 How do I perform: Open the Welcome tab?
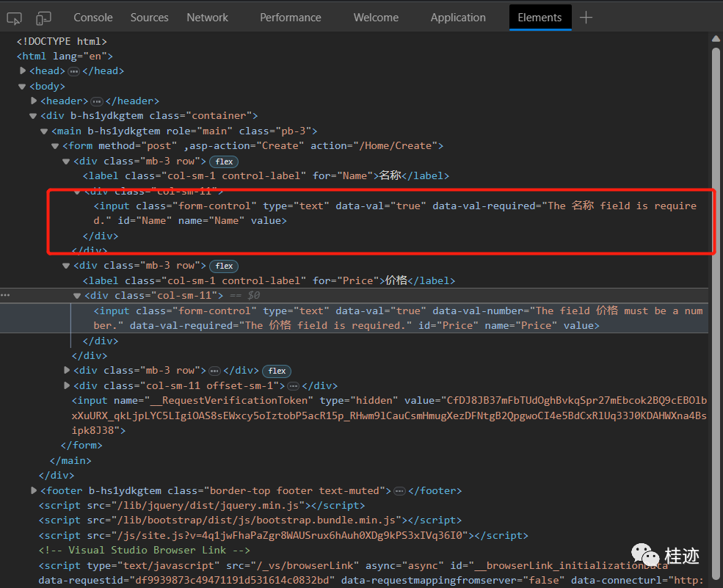tap(376, 18)
